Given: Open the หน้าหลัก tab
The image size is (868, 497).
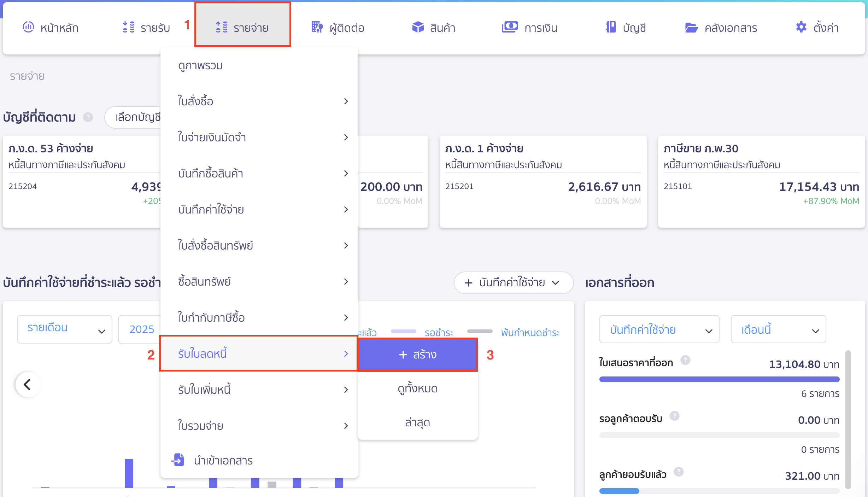Looking at the screenshot, I should click(x=51, y=27).
